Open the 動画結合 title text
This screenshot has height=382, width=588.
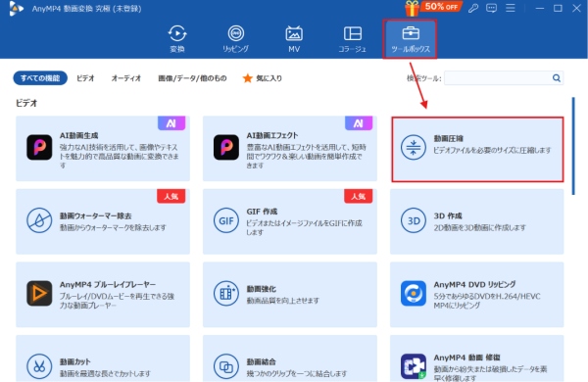[x=262, y=361]
